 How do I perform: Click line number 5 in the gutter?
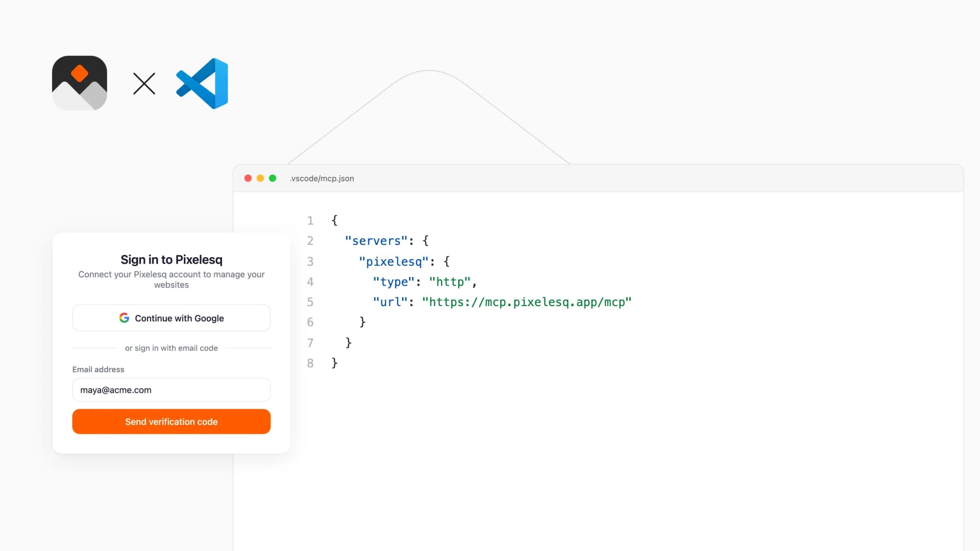tap(310, 302)
